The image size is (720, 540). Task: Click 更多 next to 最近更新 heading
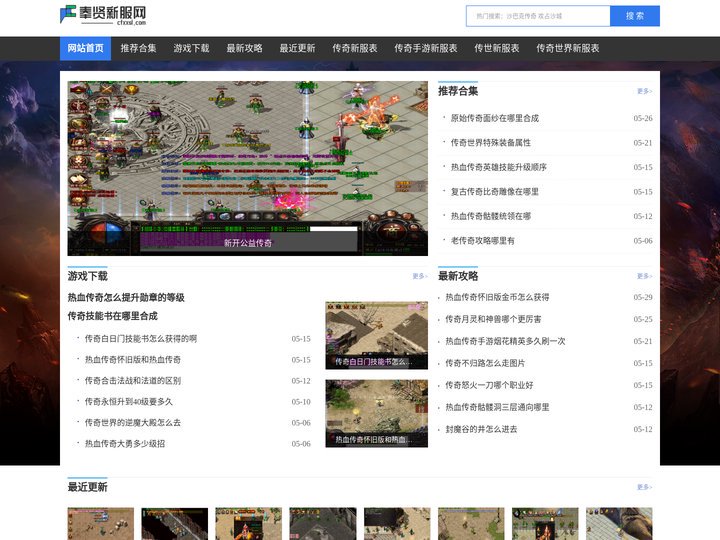[x=644, y=487]
